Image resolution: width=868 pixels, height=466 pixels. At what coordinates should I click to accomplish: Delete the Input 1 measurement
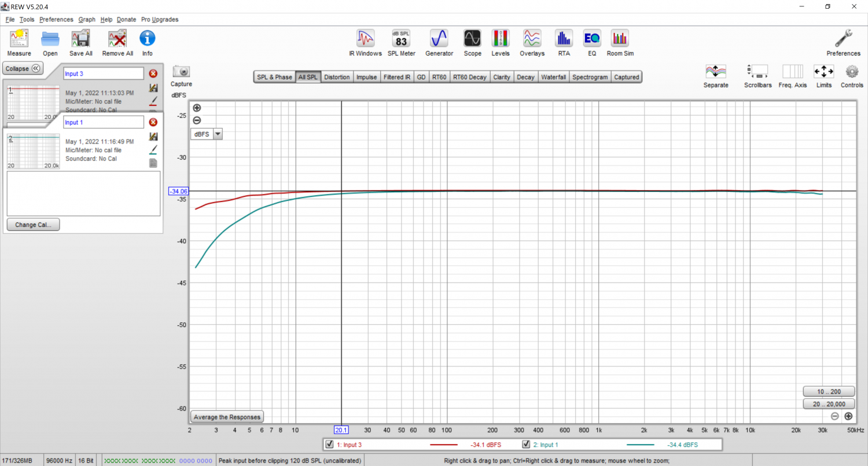pos(153,122)
